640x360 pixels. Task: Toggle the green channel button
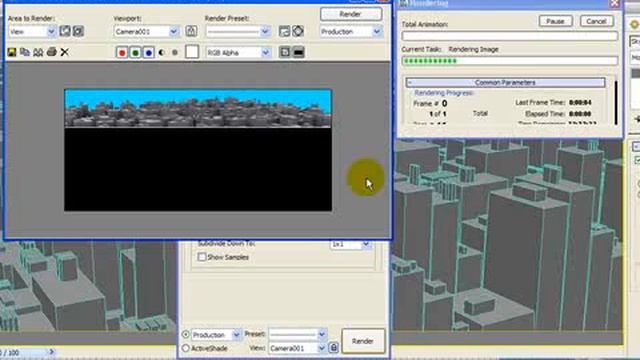[x=135, y=53]
